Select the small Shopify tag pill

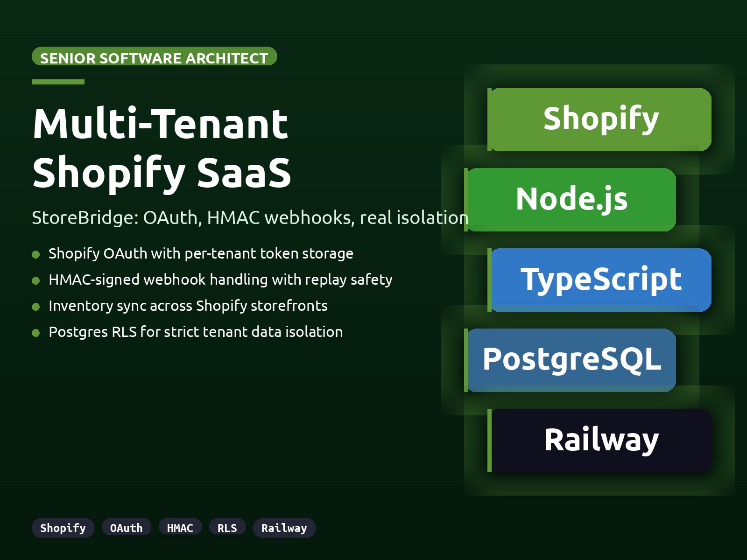click(x=63, y=528)
